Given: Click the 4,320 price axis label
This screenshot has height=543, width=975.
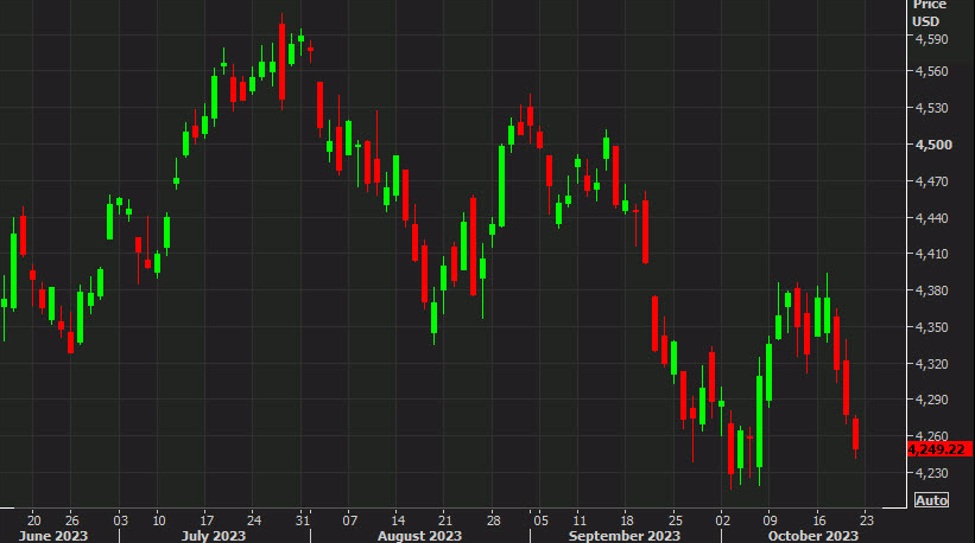Looking at the screenshot, I should pos(931,364).
